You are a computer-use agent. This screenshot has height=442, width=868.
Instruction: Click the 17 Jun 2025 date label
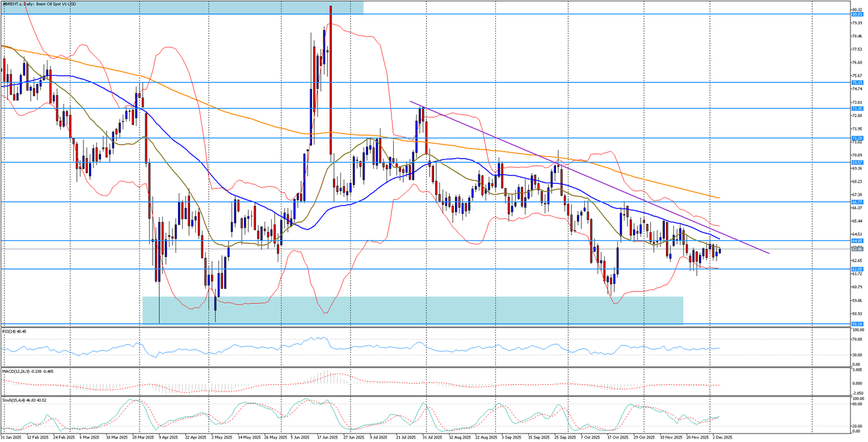coord(326,438)
